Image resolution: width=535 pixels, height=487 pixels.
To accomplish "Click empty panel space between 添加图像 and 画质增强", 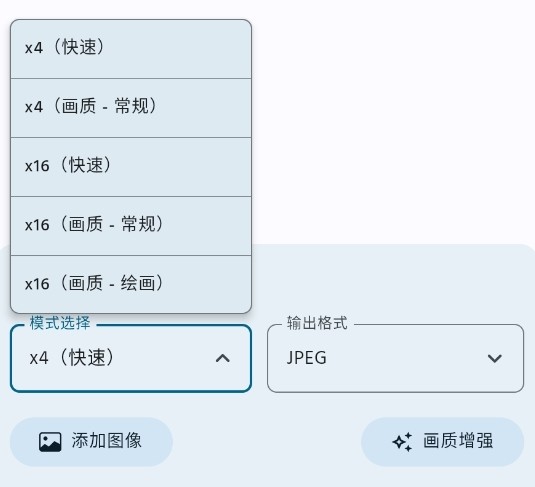I will (x=267, y=442).
